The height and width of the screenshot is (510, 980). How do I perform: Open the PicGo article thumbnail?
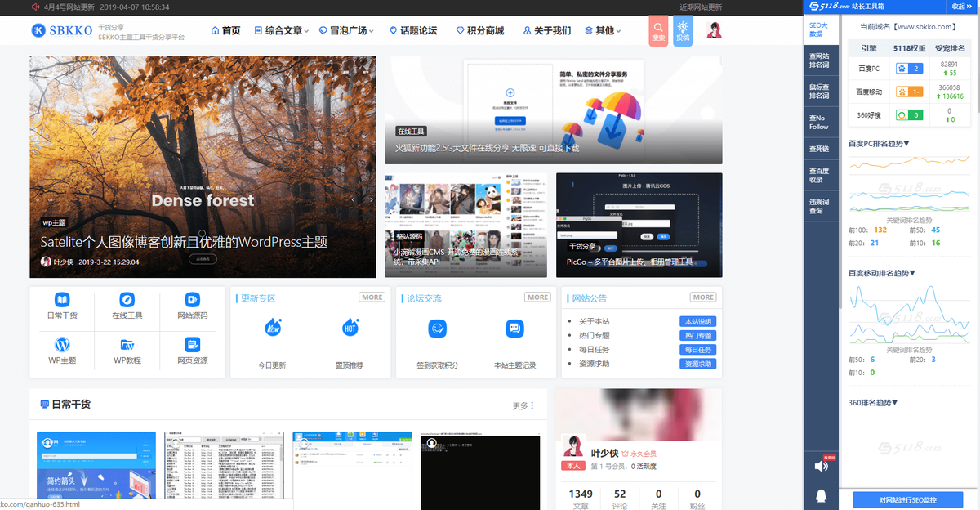(x=639, y=225)
